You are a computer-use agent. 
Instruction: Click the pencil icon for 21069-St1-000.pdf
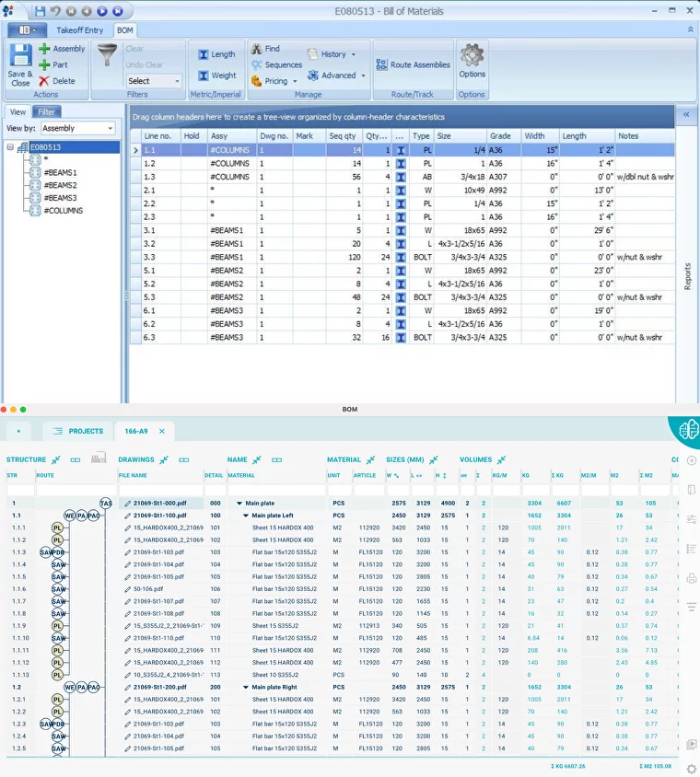click(x=127, y=504)
